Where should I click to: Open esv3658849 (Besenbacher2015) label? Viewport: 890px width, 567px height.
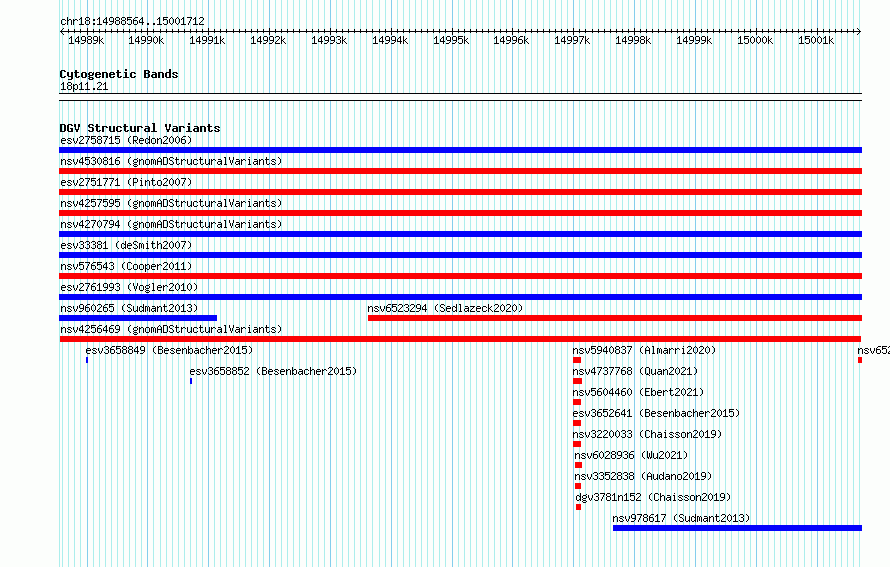point(169,350)
